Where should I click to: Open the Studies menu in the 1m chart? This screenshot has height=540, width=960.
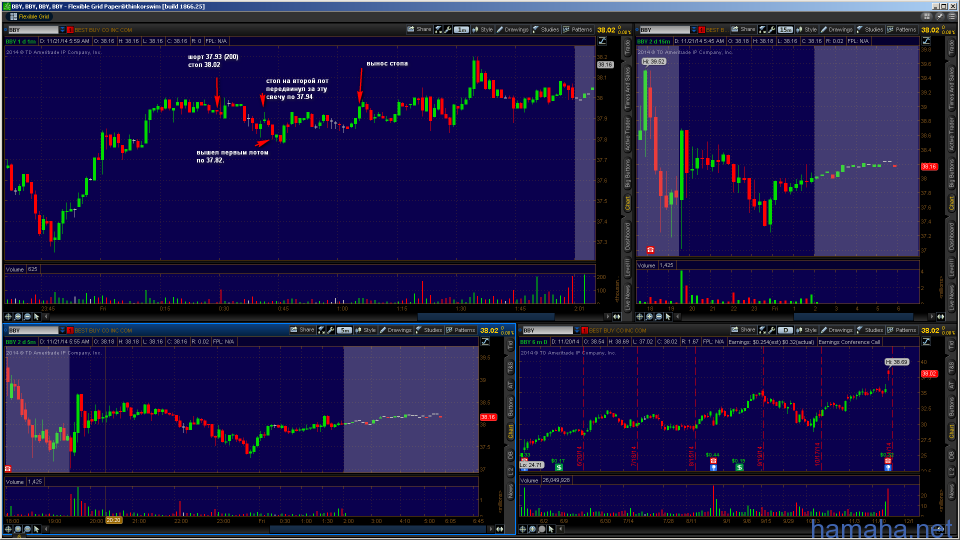(x=546, y=29)
